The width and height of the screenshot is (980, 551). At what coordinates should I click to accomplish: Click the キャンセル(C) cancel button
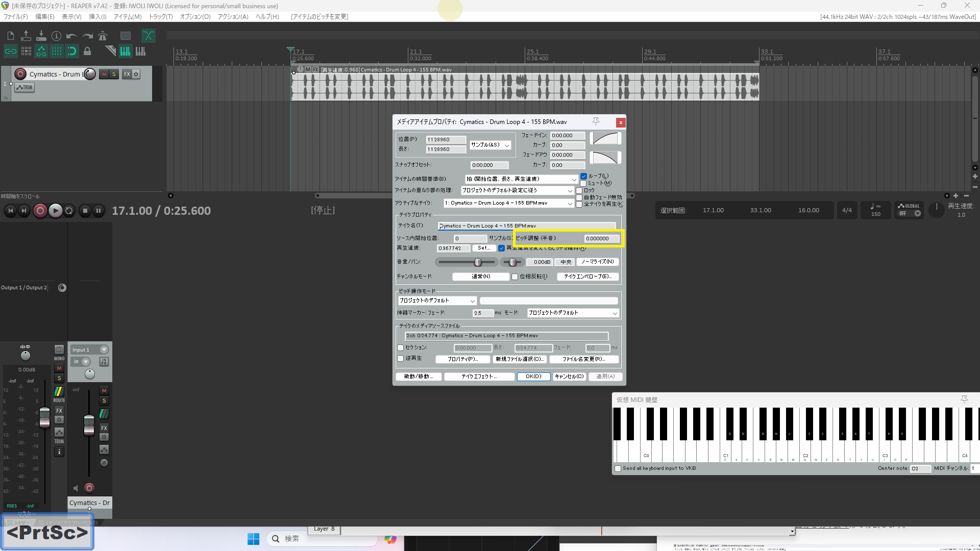[569, 377]
